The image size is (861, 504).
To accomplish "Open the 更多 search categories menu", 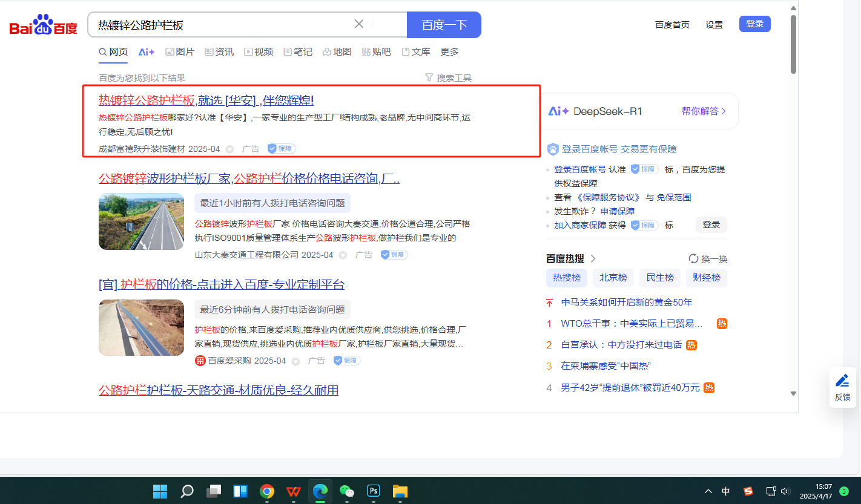I will point(449,52).
